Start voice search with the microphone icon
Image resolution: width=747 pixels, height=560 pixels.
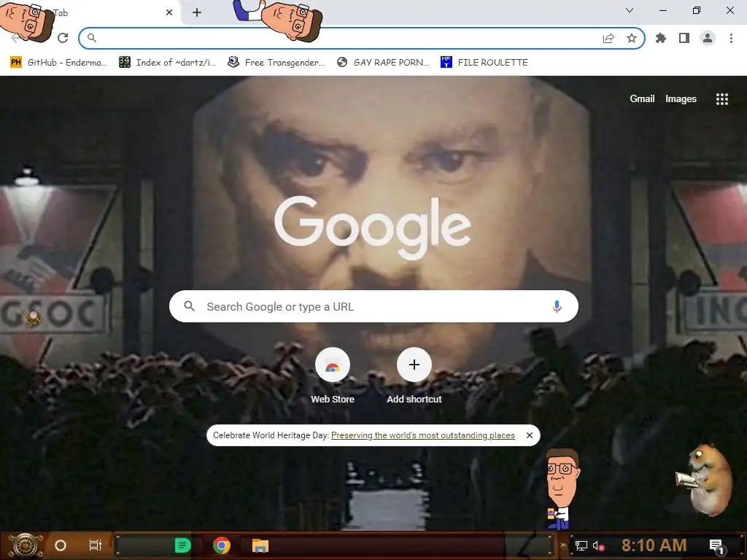click(557, 306)
